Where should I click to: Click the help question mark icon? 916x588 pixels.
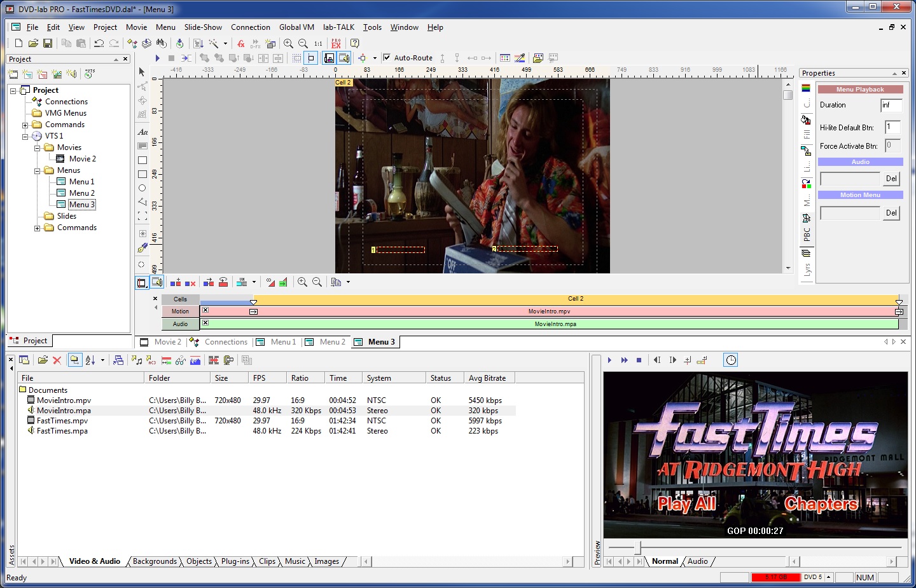(x=355, y=43)
